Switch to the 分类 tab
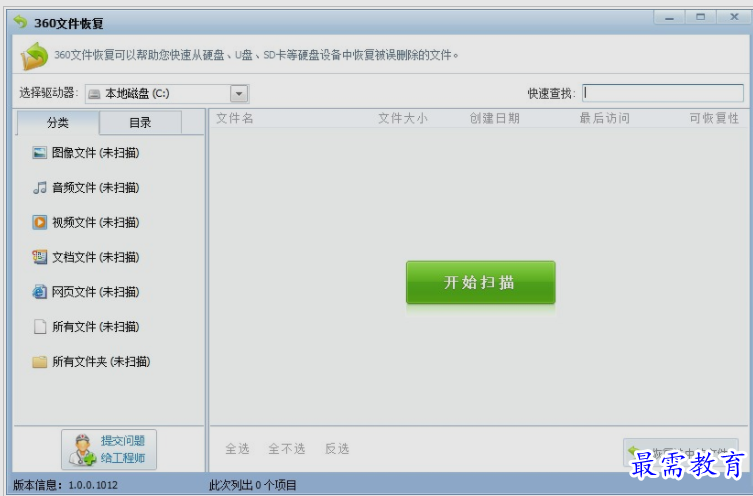 58,122
